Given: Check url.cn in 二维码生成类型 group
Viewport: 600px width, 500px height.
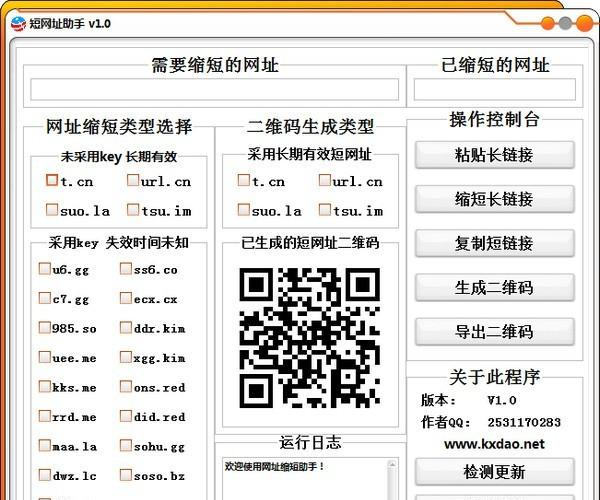Looking at the screenshot, I should point(324,180).
